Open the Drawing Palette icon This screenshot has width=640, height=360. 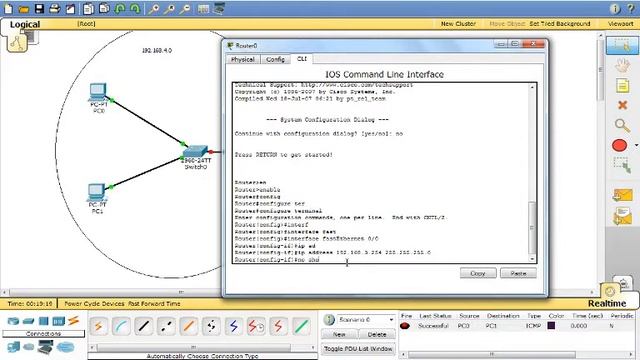tap(203, 9)
